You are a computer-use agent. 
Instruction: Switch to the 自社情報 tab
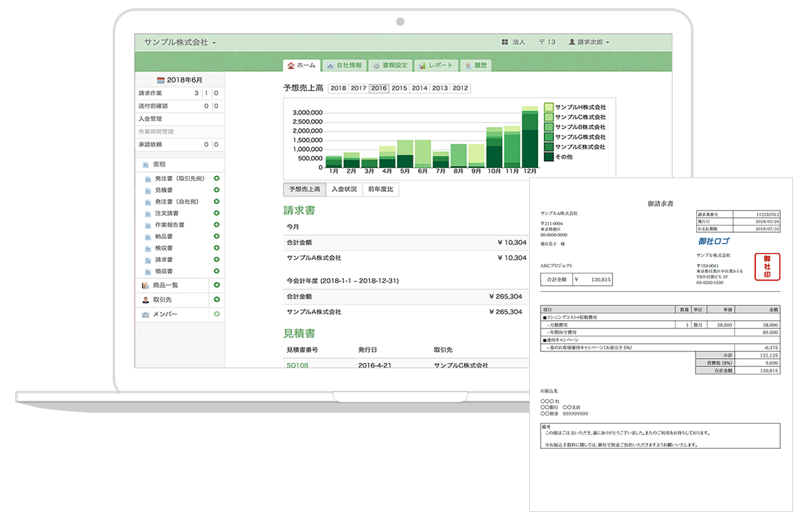[344, 66]
